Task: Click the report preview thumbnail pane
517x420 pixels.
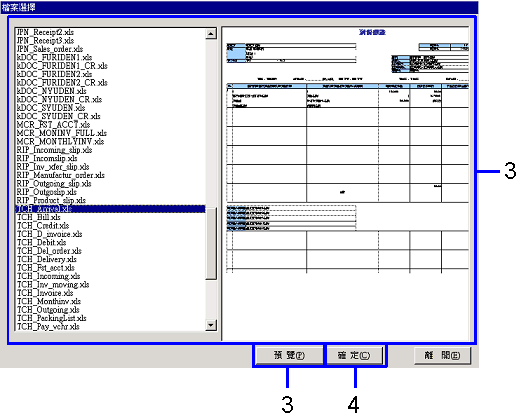Action: [x=346, y=183]
